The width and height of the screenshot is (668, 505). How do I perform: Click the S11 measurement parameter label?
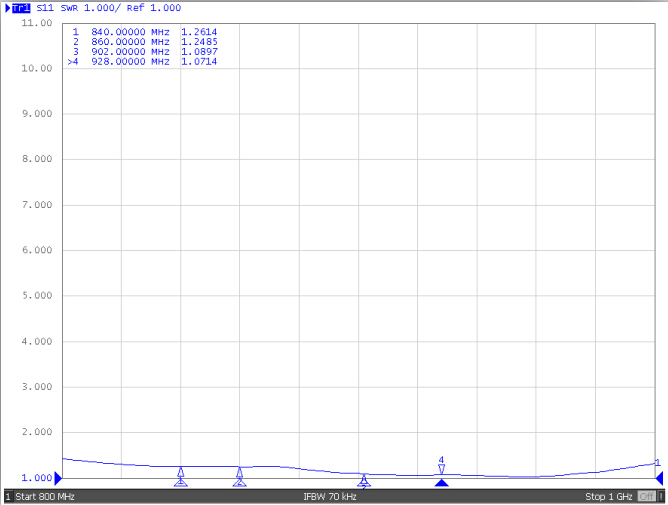(x=45, y=8)
